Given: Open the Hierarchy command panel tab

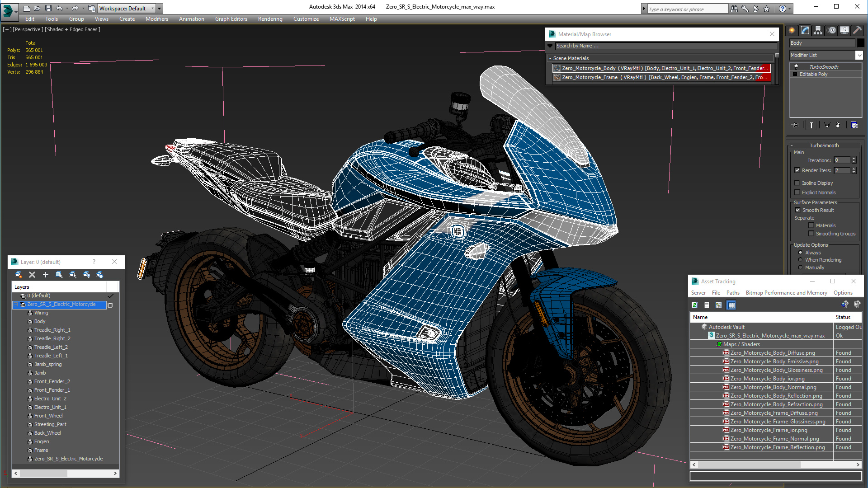Looking at the screenshot, I should (x=818, y=30).
